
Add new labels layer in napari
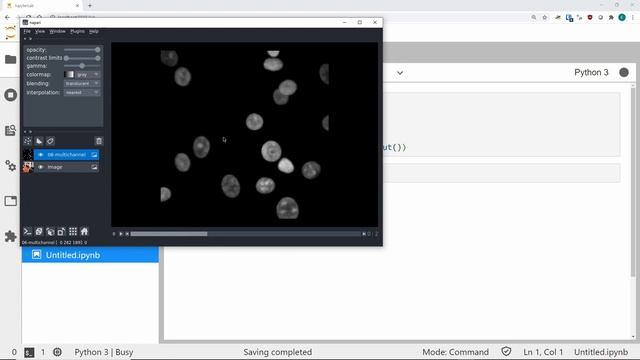pos(50,141)
